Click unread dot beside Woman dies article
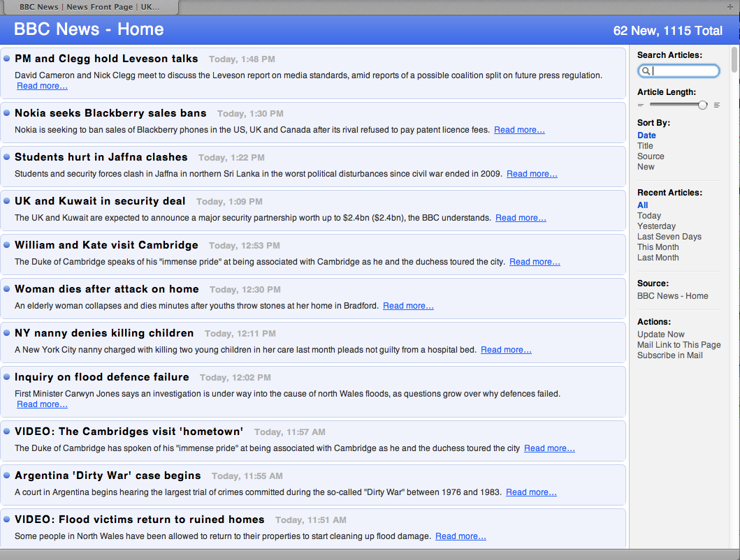 tap(6, 288)
